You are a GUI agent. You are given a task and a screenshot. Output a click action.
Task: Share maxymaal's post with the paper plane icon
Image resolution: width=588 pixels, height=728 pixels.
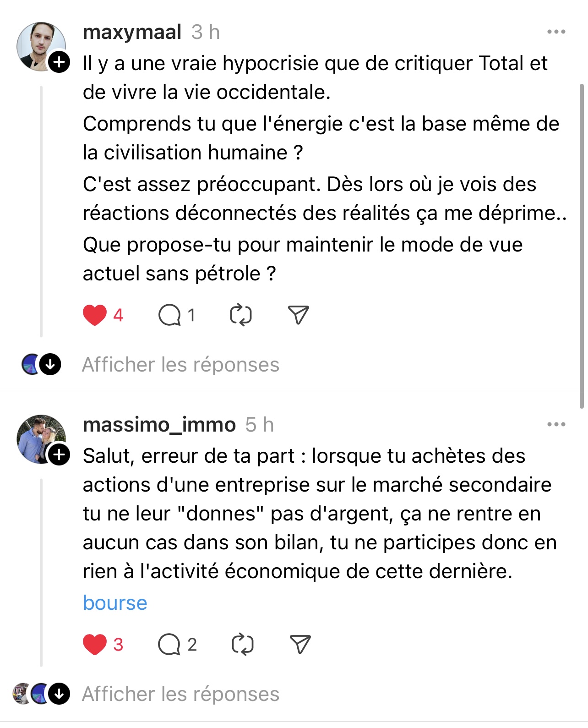[x=299, y=315]
